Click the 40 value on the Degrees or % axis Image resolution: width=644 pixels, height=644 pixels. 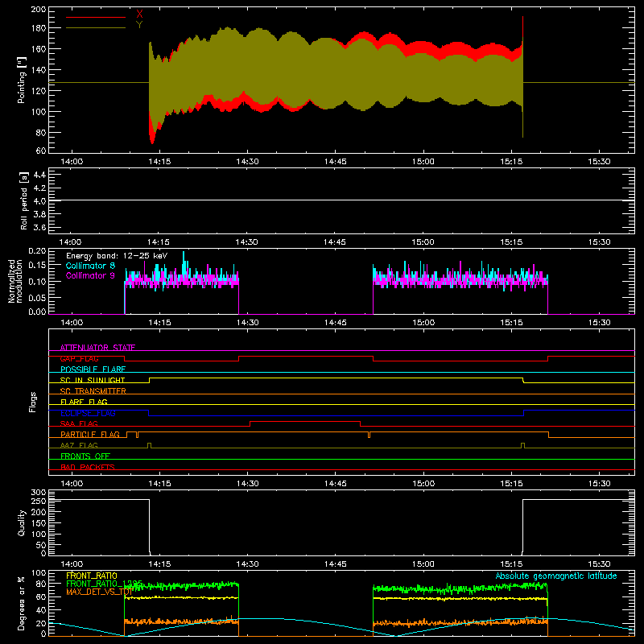pyautogui.click(x=41, y=611)
